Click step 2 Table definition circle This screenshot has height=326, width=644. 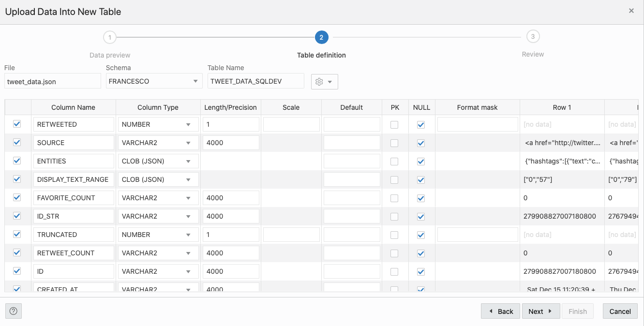(x=321, y=37)
